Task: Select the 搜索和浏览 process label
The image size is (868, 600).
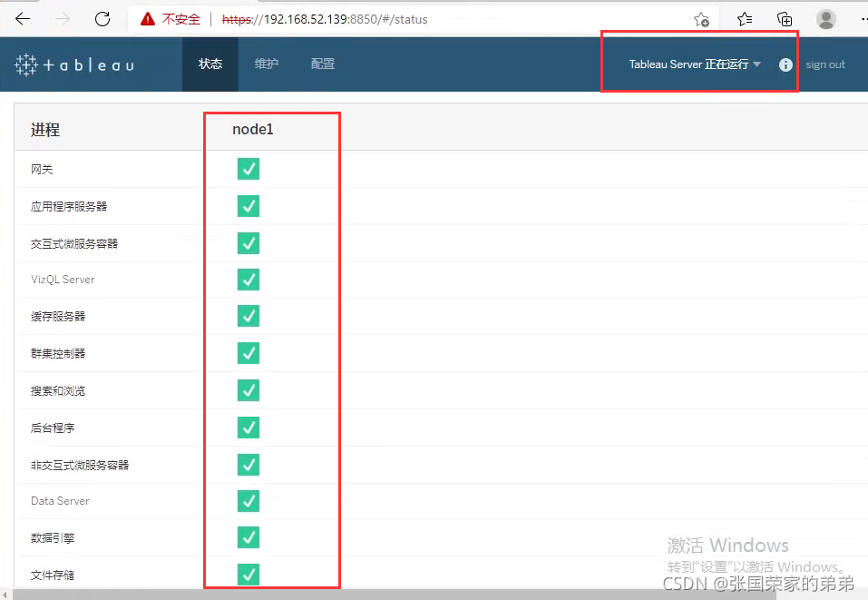Action: point(58,391)
